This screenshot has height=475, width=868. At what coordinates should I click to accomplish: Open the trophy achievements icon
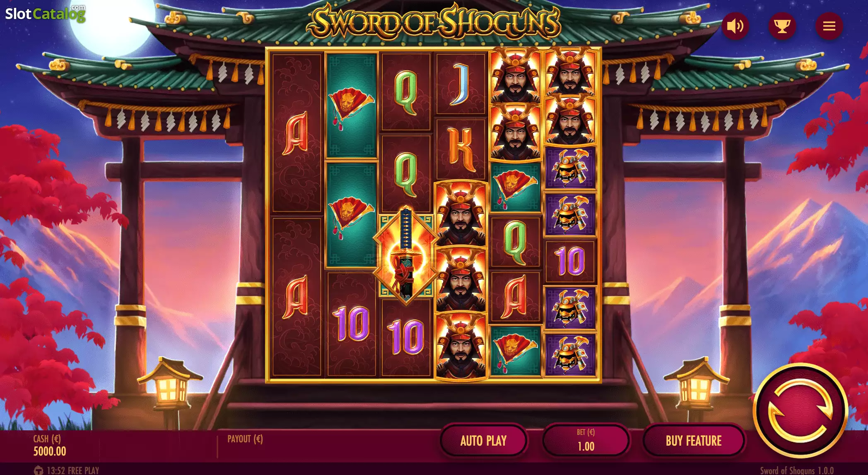[x=782, y=26]
